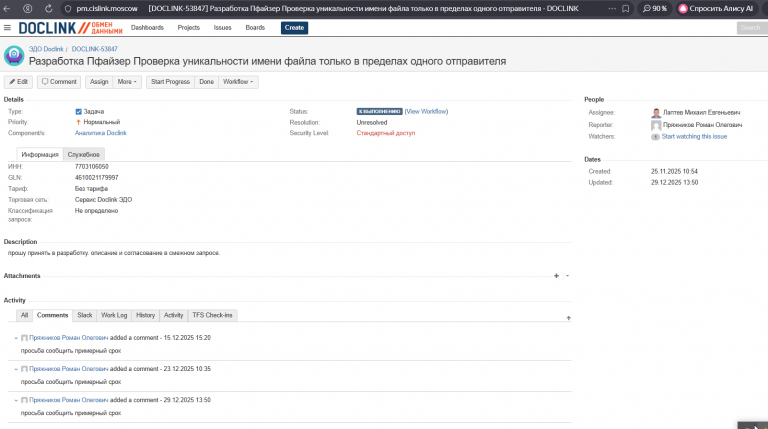Click the Edit button
The width and height of the screenshot is (768, 429).
coord(19,82)
